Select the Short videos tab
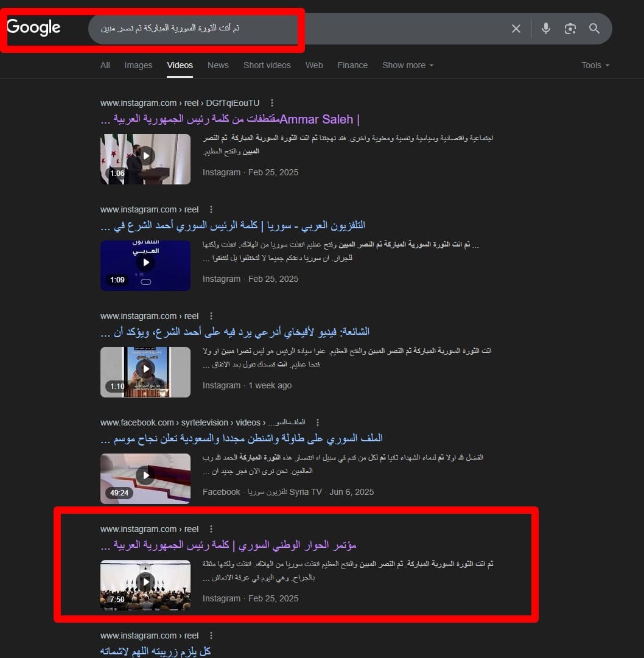 coord(267,66)
